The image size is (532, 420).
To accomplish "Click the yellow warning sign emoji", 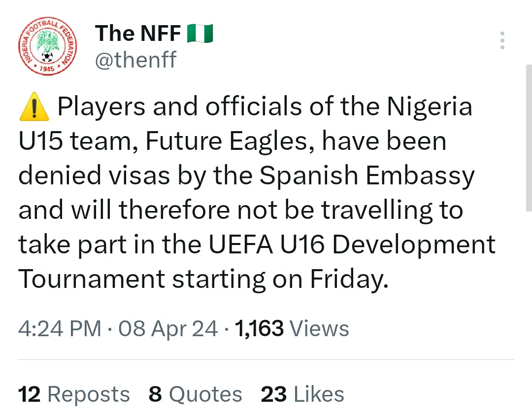I will pos(34,108).
